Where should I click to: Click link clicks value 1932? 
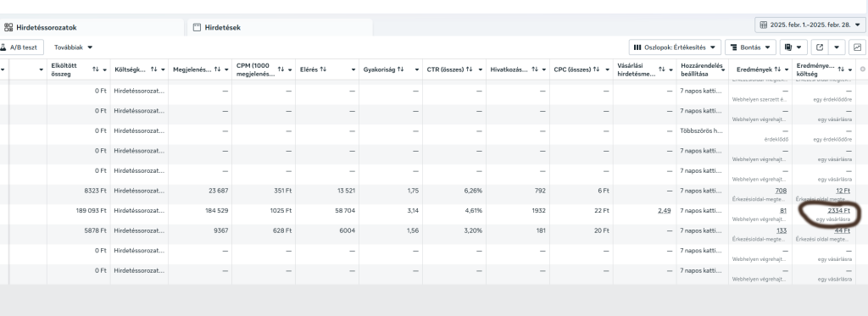pyautogui.click(x=538, y=210)
